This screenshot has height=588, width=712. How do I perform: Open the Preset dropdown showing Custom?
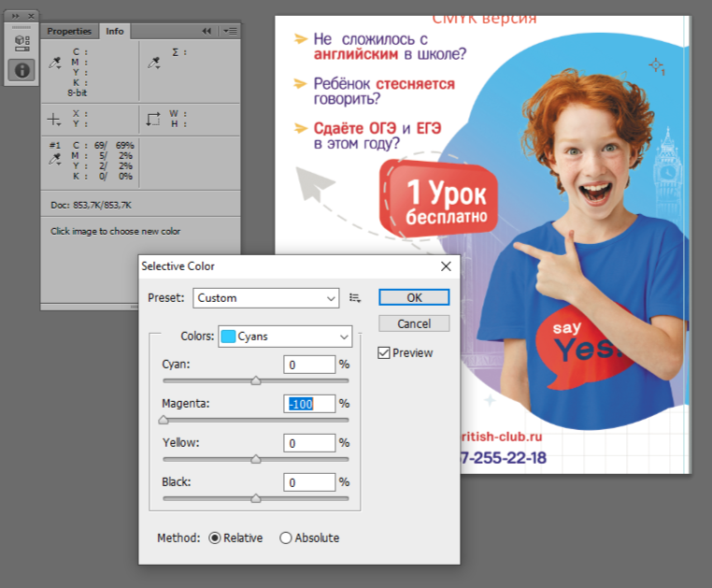tap(265, 298)
